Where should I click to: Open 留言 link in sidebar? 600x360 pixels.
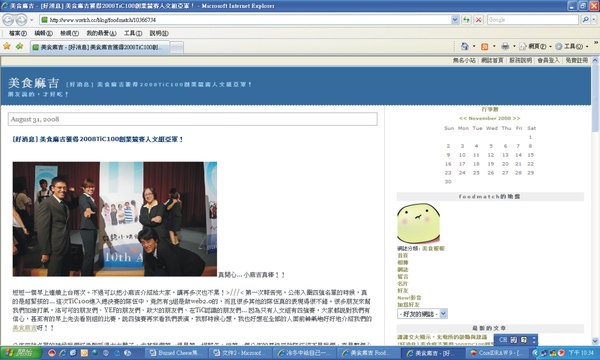click(403, 277)
